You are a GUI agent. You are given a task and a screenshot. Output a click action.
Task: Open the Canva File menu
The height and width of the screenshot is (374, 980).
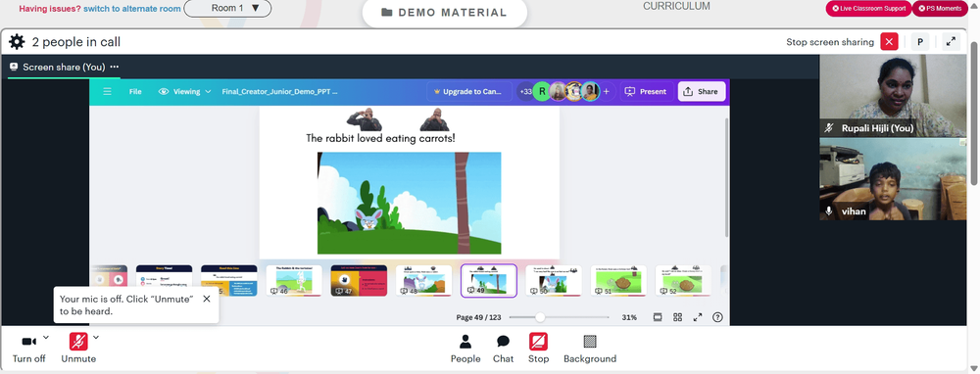click(x=135, y=91)
